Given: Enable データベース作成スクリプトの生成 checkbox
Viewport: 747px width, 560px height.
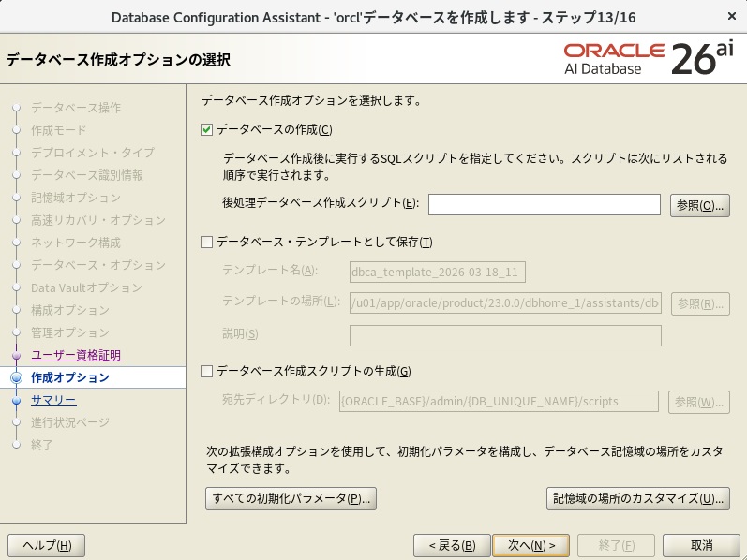Looking at the screenshot, I should (206, 371).
